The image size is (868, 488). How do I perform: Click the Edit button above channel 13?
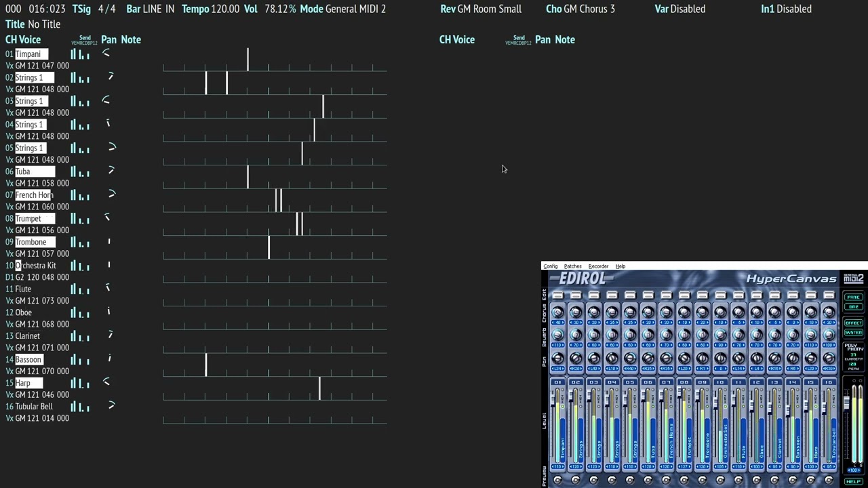[775, 295]
